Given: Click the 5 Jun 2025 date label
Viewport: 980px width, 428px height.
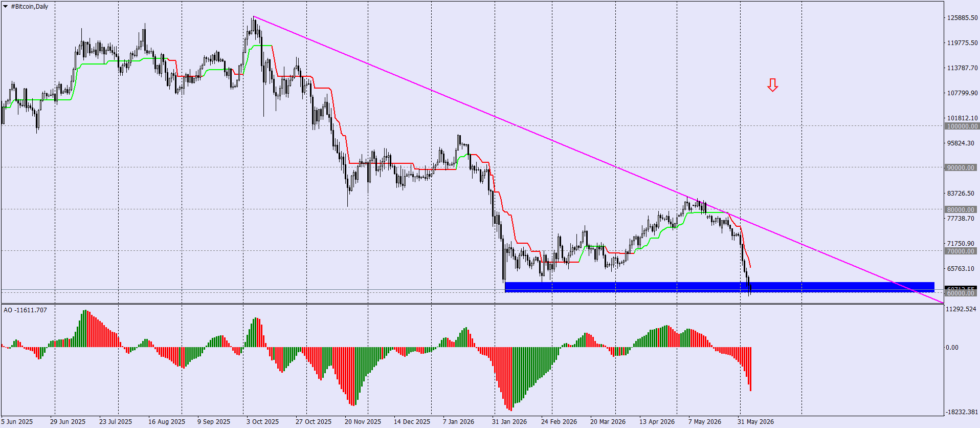Looking at the screenshot, I should (17, 422).
